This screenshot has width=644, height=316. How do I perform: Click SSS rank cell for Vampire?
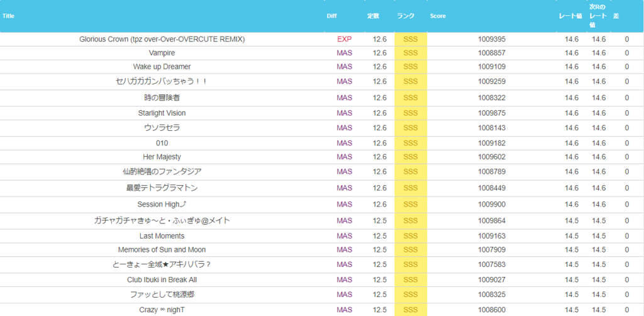411,53
